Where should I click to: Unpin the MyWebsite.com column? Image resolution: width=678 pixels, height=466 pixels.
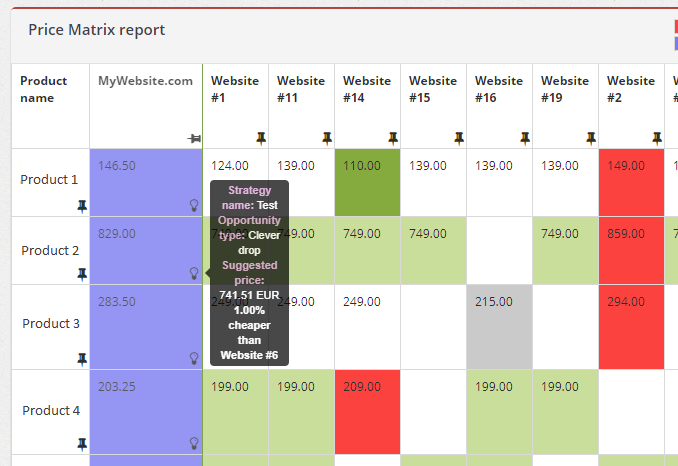[194, 138]
